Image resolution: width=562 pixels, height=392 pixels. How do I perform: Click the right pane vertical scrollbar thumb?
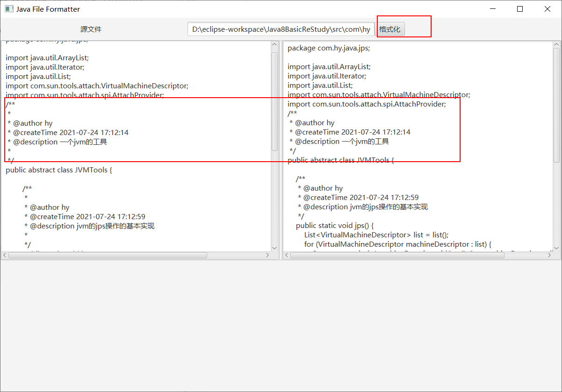tap(556, 106)
